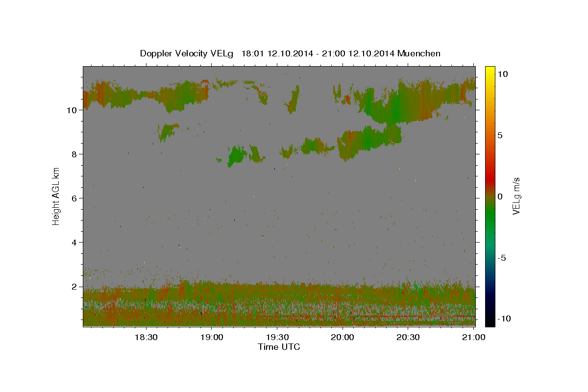This screenshot has width=588, height=392.
Task: Click the colorbar label '-5'
Action: click(502, 258)
